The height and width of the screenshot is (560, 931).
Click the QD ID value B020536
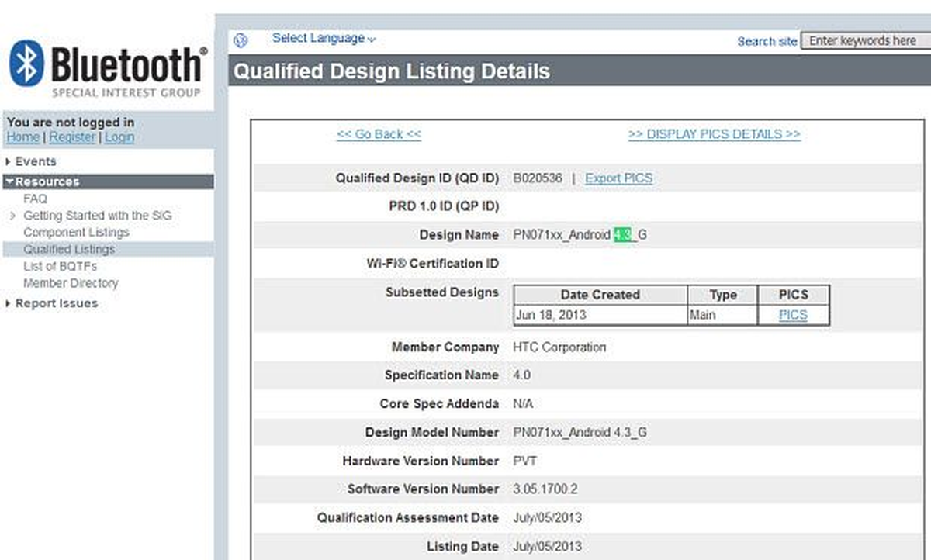pyautogui.click(x=538, y=178)
